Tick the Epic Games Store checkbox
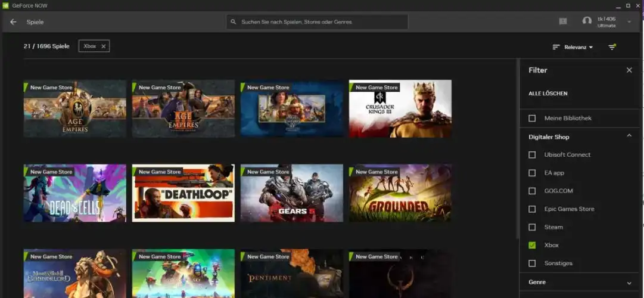 pyautogui.click(x=532, y=209)
